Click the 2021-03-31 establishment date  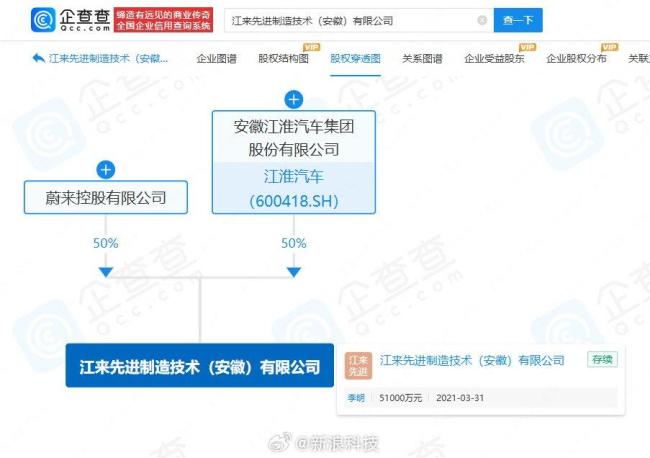(x=460, y=398)
